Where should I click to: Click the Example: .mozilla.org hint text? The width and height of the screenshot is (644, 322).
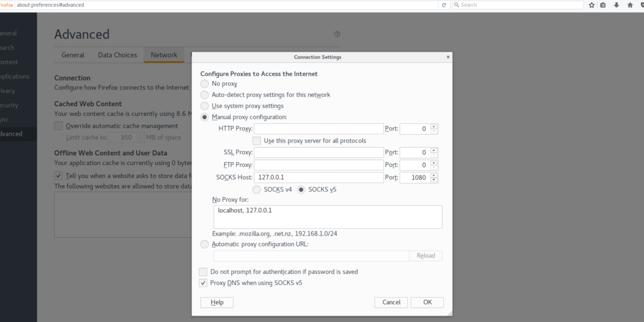[x=274, y=233]
